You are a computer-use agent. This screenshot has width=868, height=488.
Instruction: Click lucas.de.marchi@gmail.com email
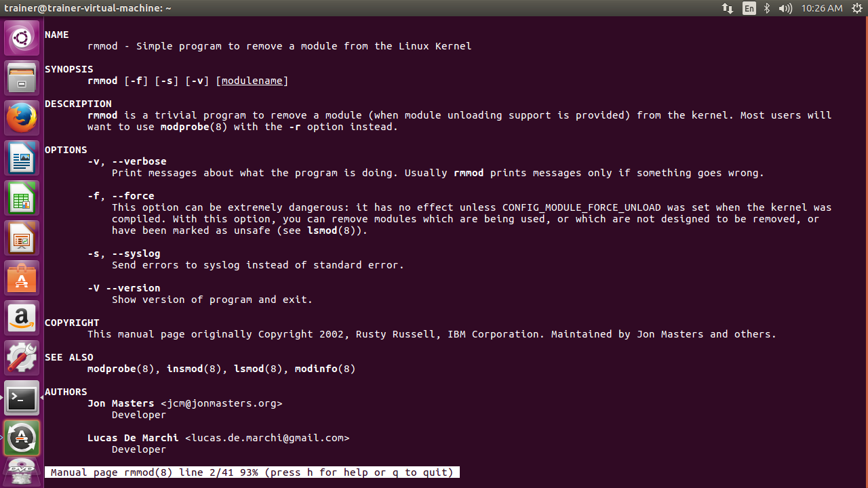[267, 438]
